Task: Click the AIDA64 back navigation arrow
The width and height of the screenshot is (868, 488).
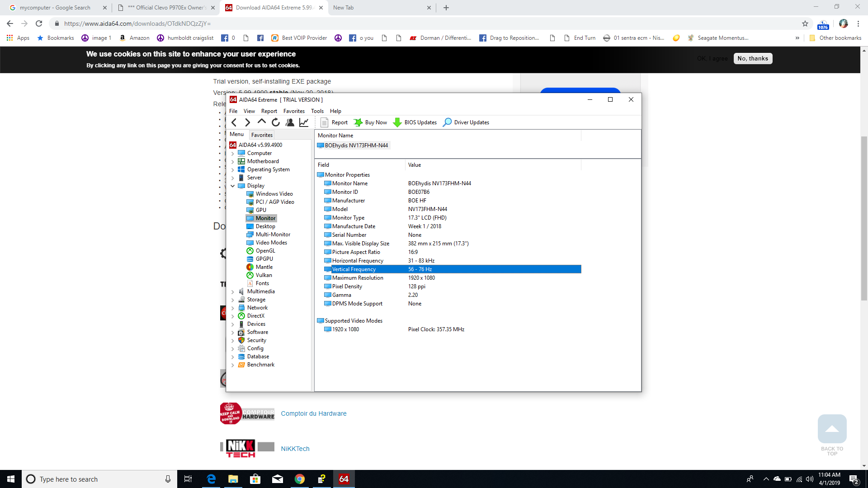Action: (234, 122)
